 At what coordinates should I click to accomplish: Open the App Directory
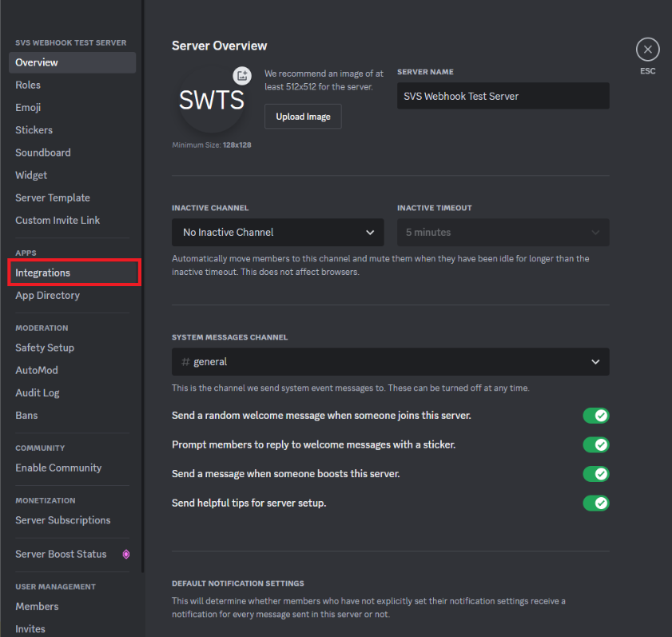47,295
